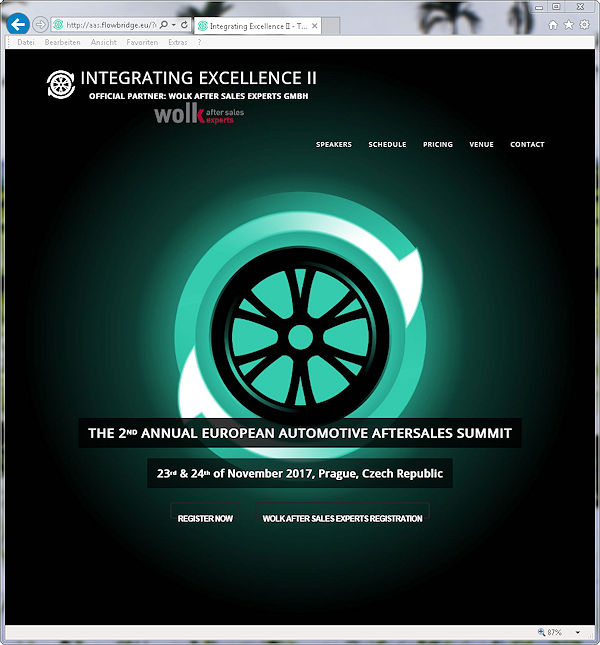Image resolution: width=600 pixels, height=645 pixels.
Task: Click the URL address field
Action: click(111, 25)
